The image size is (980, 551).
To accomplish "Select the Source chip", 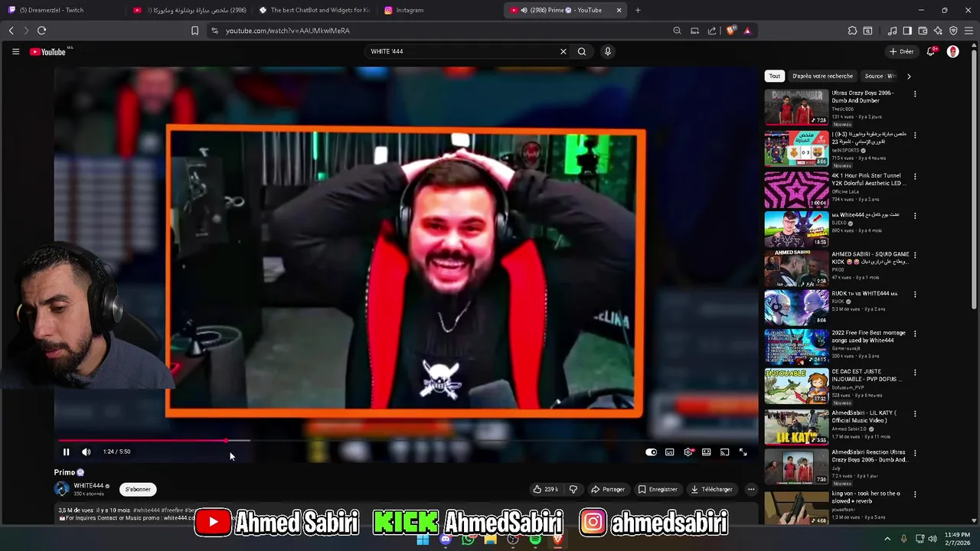I will 879,76.
